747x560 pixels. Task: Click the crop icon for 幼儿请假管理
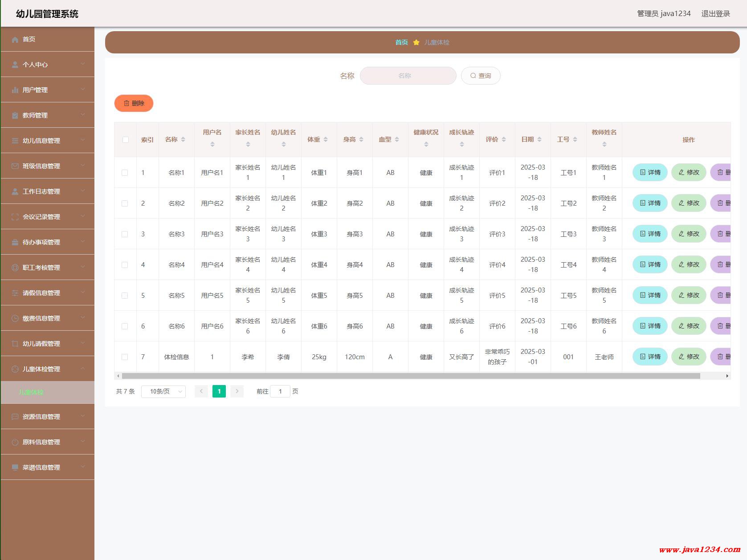point(15,344)
